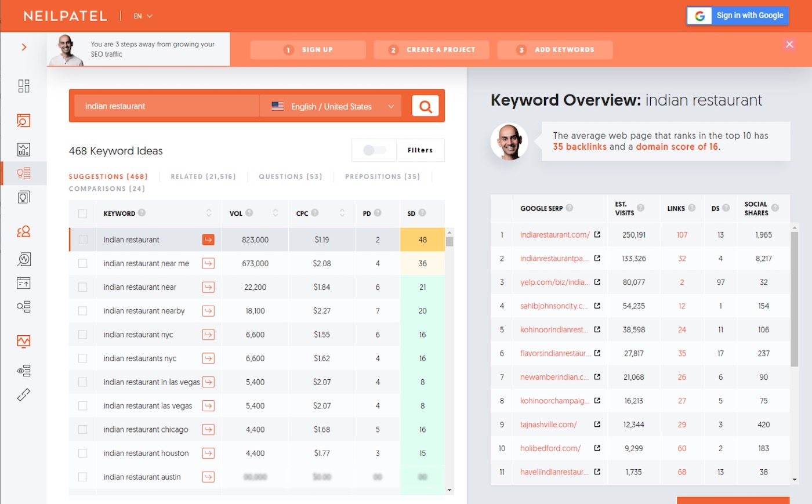812x504 pixels.
Task: Sort by the CPC column arrows
Action: (x=342, y=213)
